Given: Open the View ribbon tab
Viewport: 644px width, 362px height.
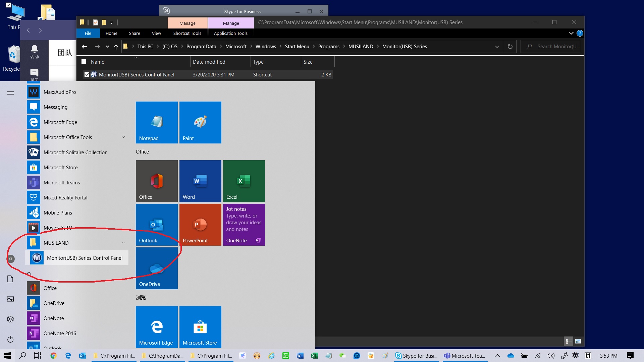Looking at the screenshot, I should tap(156, 33).
